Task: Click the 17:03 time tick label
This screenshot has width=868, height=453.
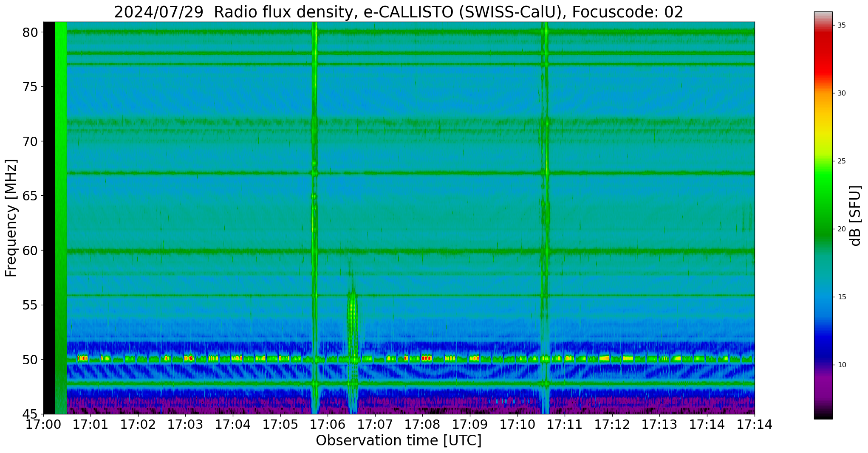Action: click(x=186, y=424)
